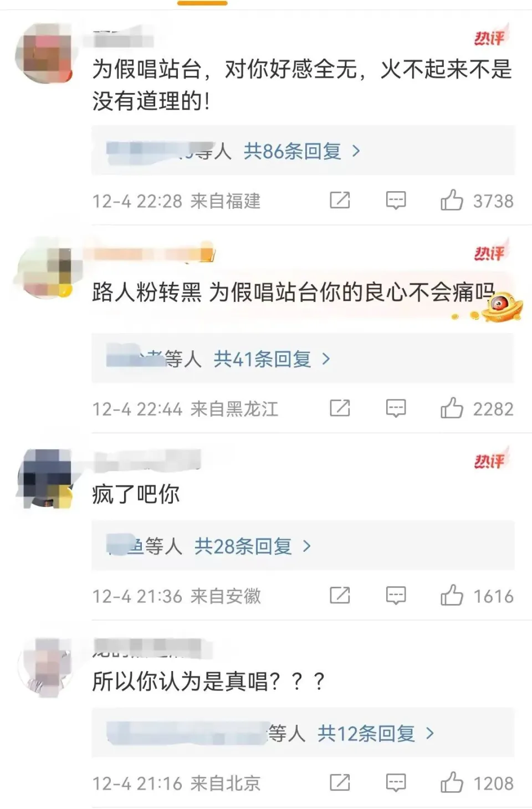Expand 共41条回复 thread
The width and height of the screenshot is (532, 809).
click(272, 359)
